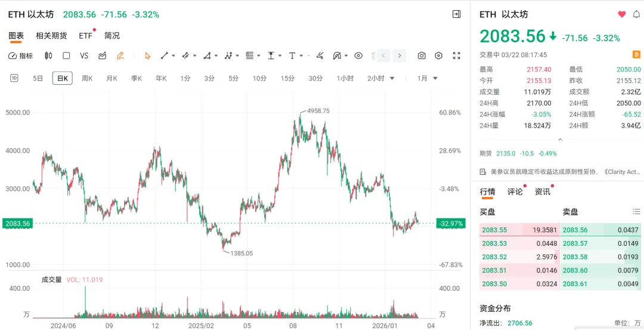The width and height of the screenshot is (644, 330).
Task: Open the 简况 overview tab
Action: click(x=112, y=36)
